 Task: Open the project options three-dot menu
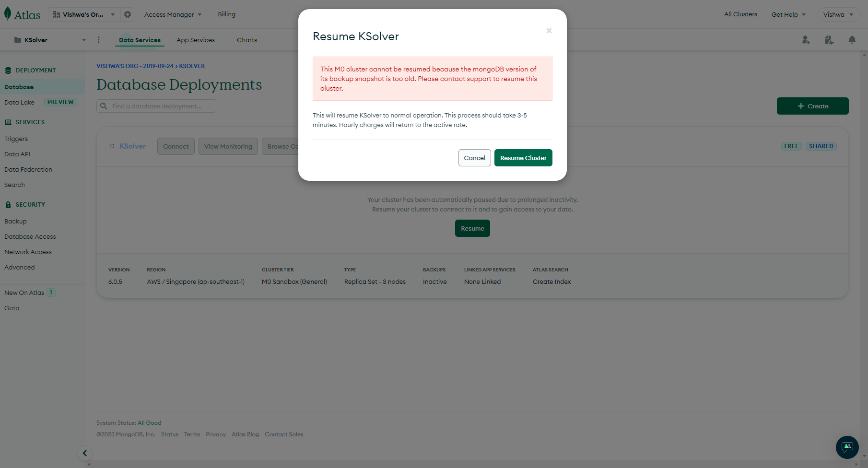point(99,40)
